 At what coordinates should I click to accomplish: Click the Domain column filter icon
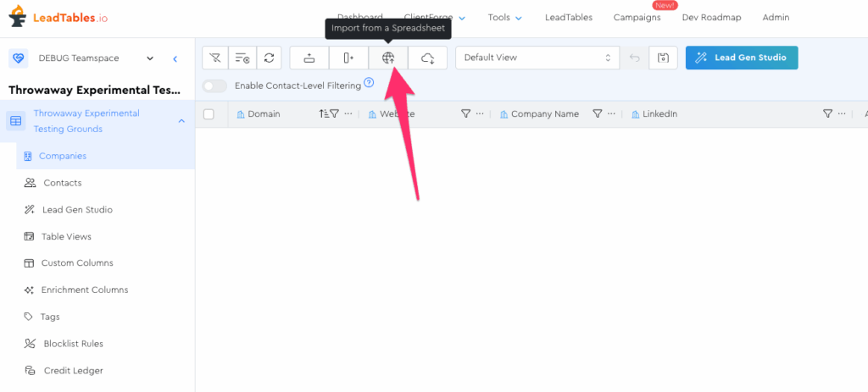point(334,114)
